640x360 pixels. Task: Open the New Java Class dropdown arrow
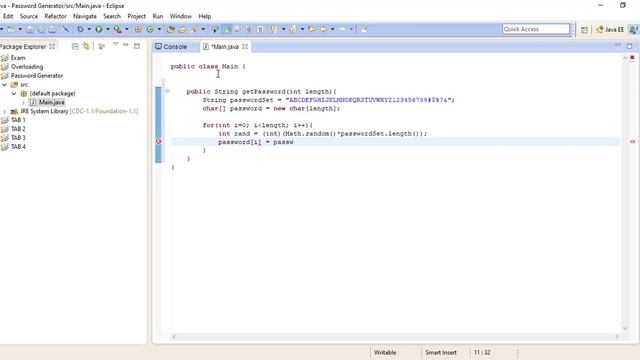point(159,29)
